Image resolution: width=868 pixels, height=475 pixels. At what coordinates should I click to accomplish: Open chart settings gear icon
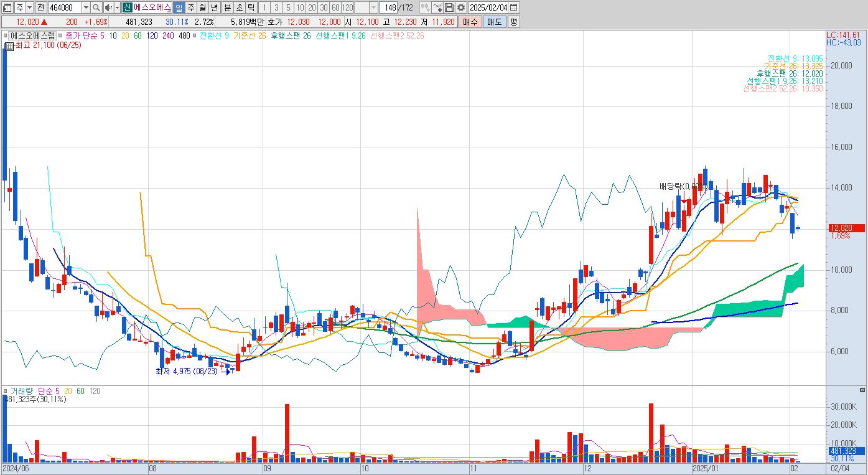460,7
